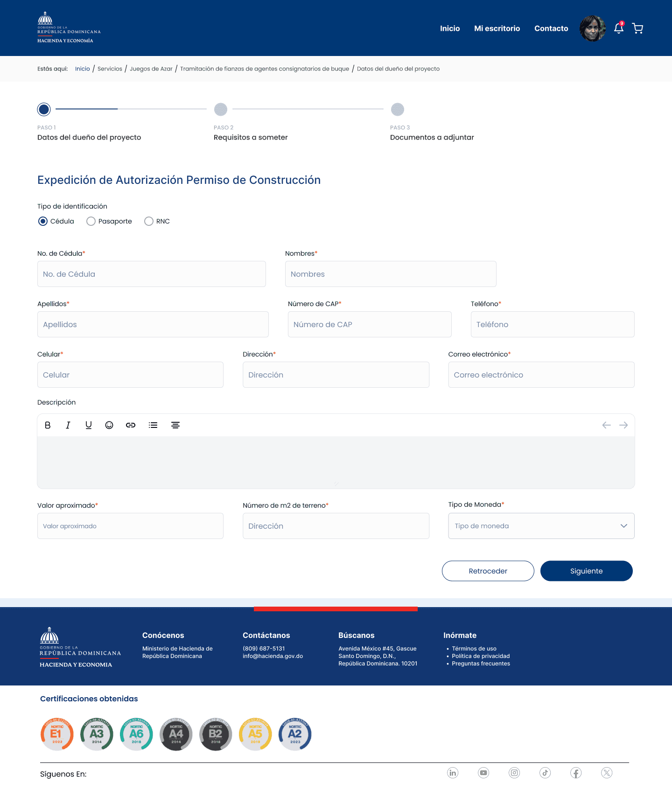Click the footer Hacienda y Economía logo
672x811 pixels.
coord(80,647)
